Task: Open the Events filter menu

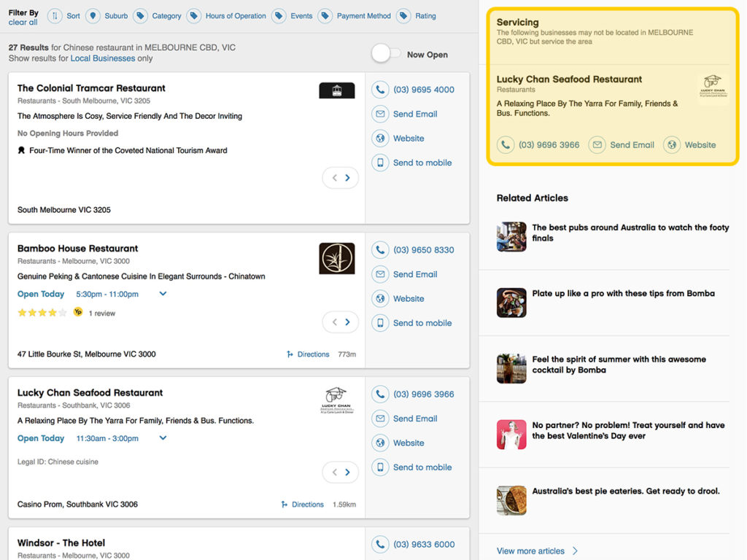Action: 301,16
